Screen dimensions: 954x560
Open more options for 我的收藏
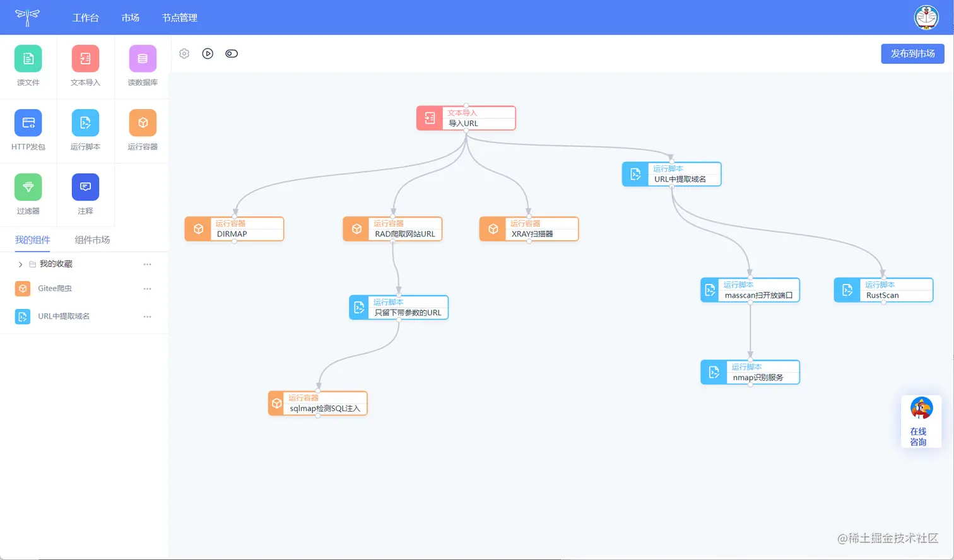click(x=147, y=264)
